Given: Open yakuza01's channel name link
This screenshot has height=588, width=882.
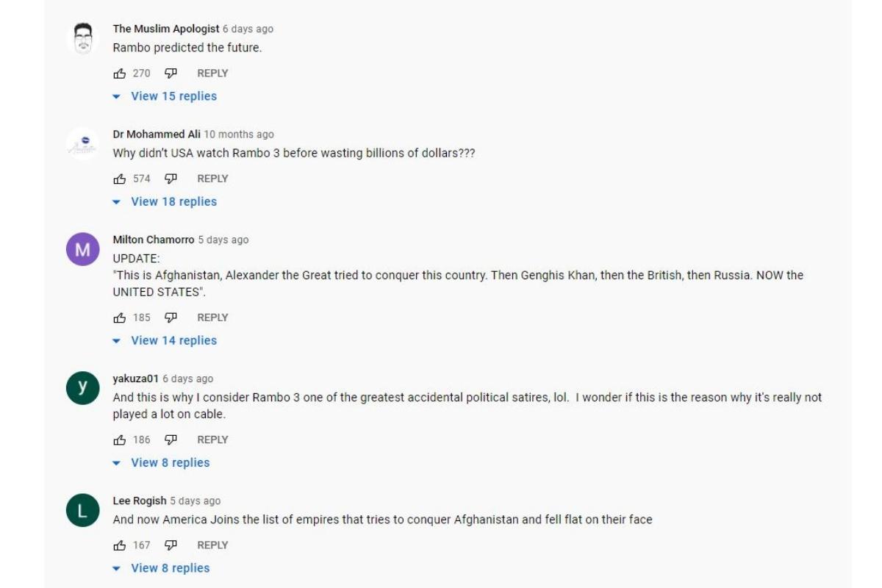Looking at the screenshot, I should (x=135, y=379).
